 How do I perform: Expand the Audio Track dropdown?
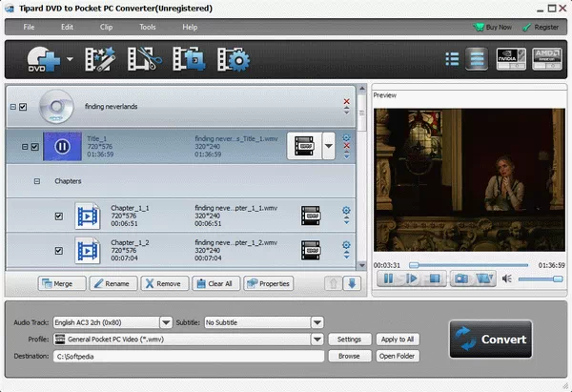(166, 322)
